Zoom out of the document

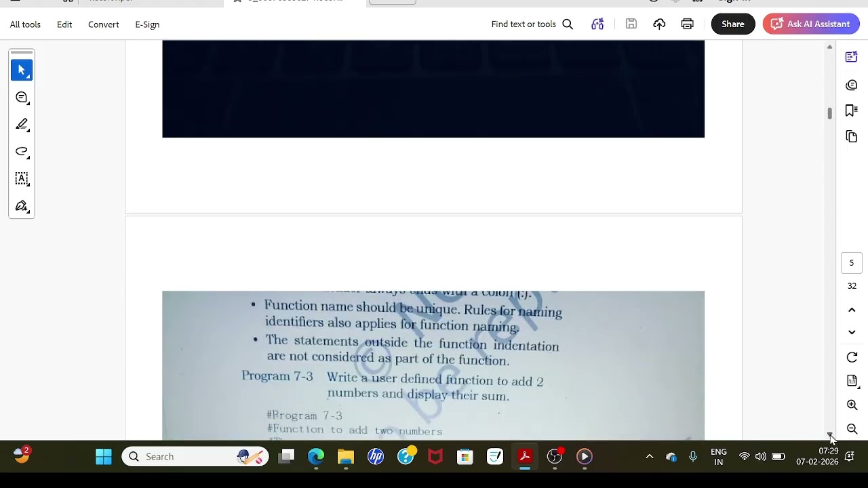point(852,429)
